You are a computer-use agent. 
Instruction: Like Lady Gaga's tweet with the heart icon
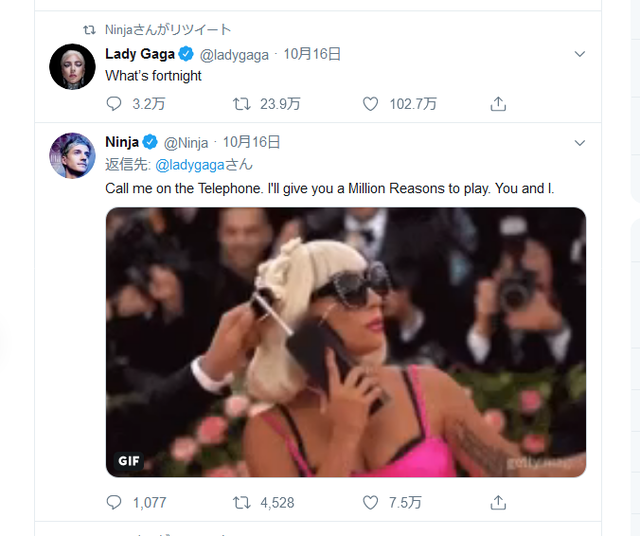point(370,103)
